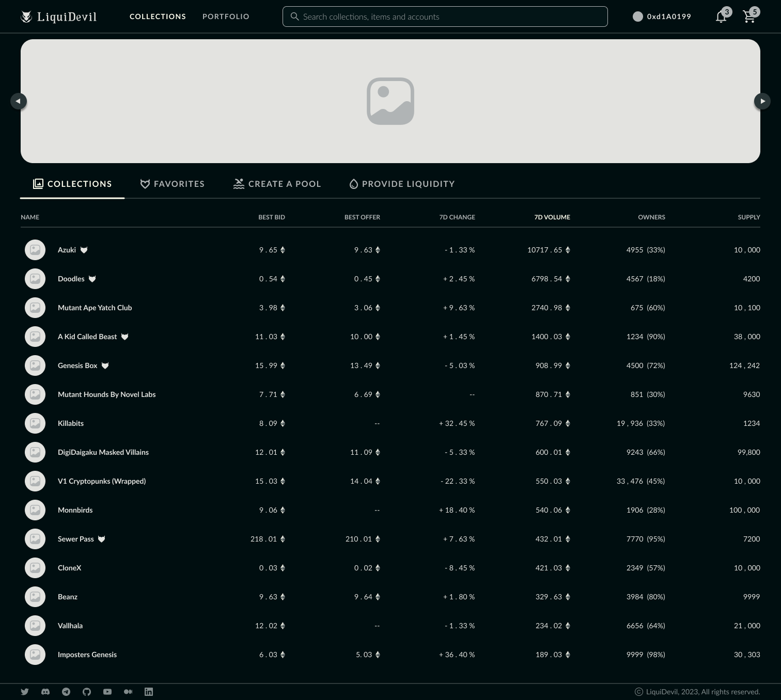Open the top nav COLLECTIONS menu item
Viewport: 781px width, 700px height.
click(x=158, y=17)
